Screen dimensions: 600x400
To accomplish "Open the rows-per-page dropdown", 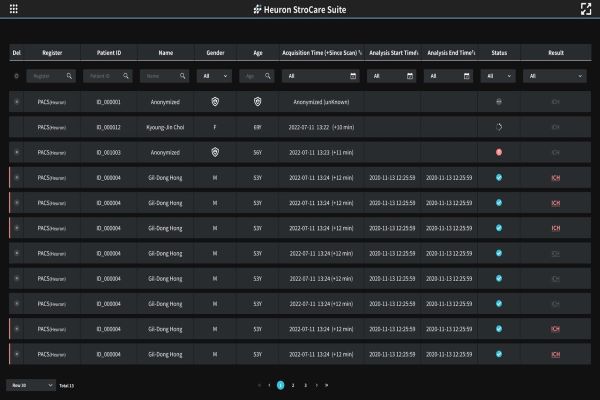I will (30, 385).
